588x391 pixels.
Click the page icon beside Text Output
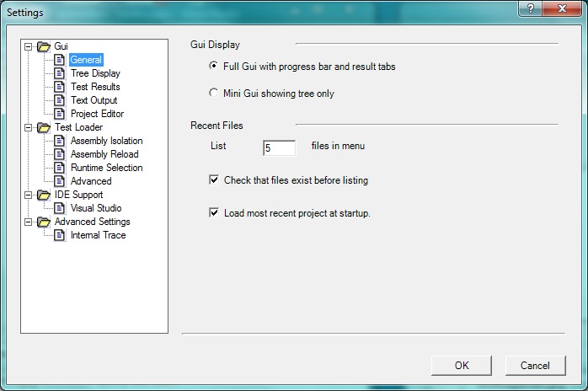pos(60,100)
